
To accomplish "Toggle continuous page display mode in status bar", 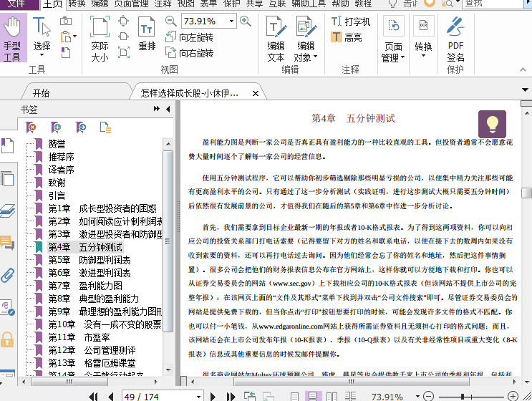I will tap(313, 396).
